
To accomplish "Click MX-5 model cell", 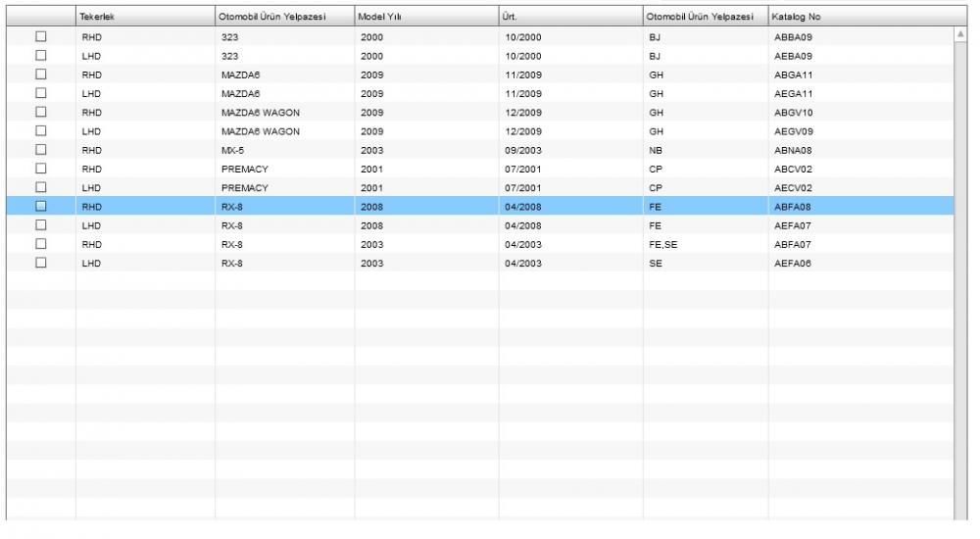I will pos(232,150).
